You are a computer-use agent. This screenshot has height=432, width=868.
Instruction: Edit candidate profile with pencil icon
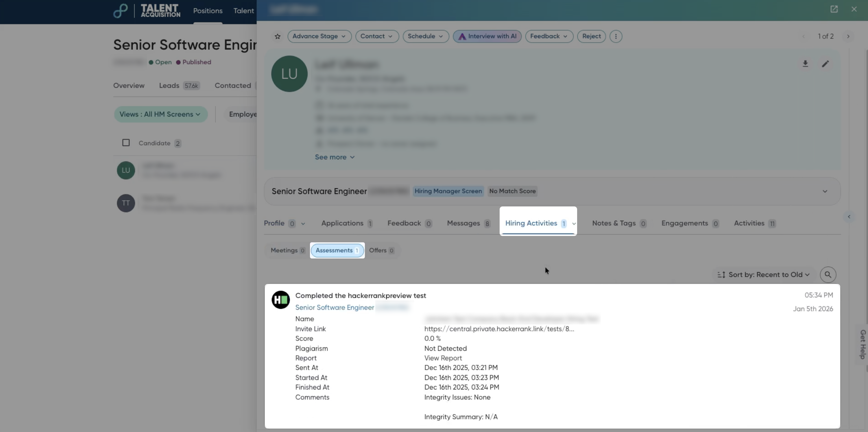point(825,64)
